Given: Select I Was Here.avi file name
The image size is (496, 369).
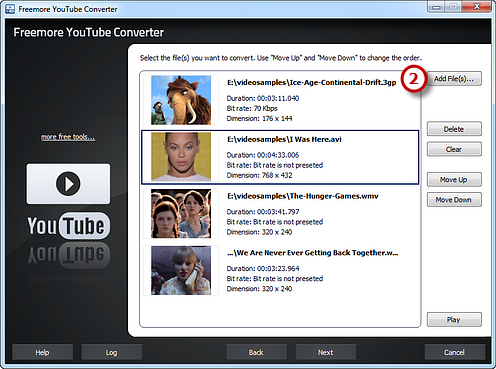Looking at the screenshot, I should click(284, 139).
